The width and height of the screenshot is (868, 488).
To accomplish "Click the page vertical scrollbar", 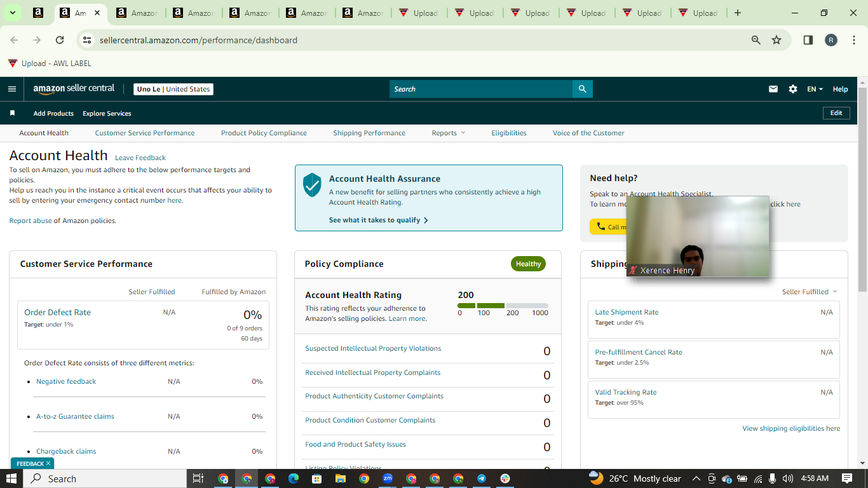I will point(862,191).
